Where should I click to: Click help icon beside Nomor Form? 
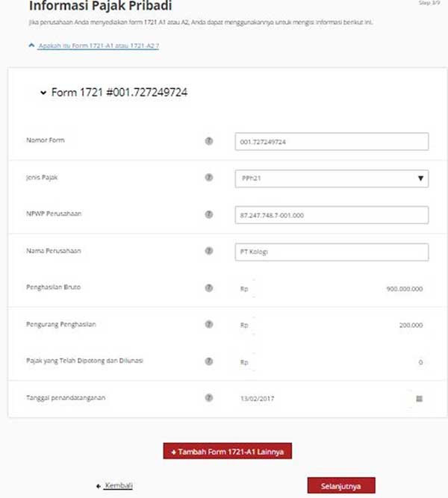pos(209,140)
